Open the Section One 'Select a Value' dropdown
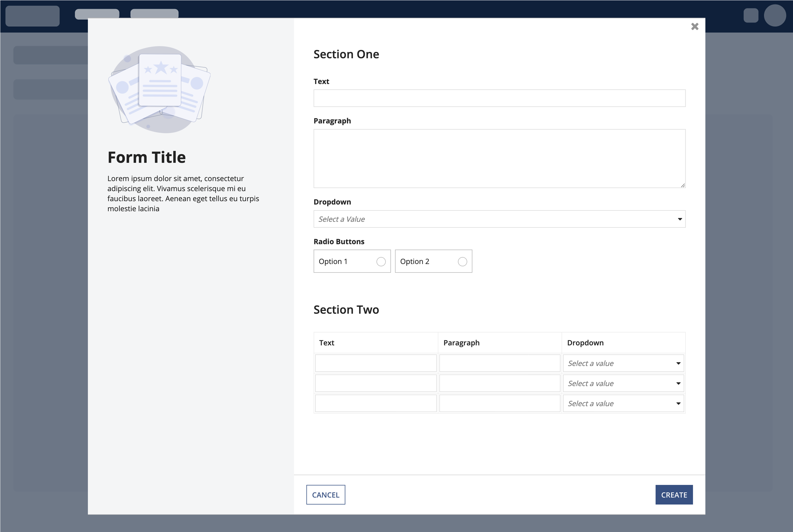The image size is (793, 532). (x=499, y=219)
